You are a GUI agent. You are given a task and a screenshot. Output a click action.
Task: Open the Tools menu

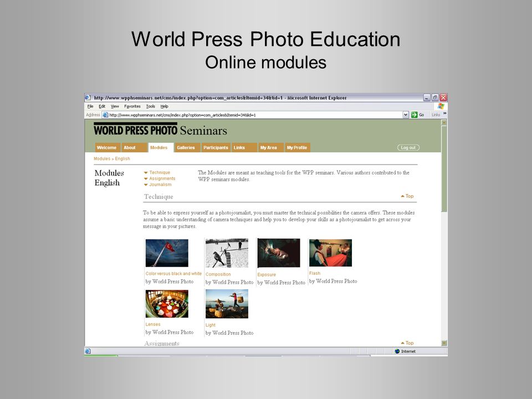click(x=151, y=106)
